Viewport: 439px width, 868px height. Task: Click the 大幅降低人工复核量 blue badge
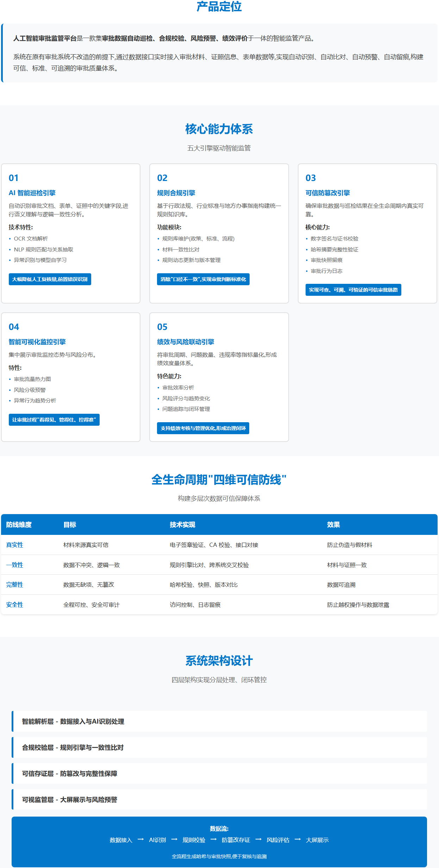pos(50,279)
